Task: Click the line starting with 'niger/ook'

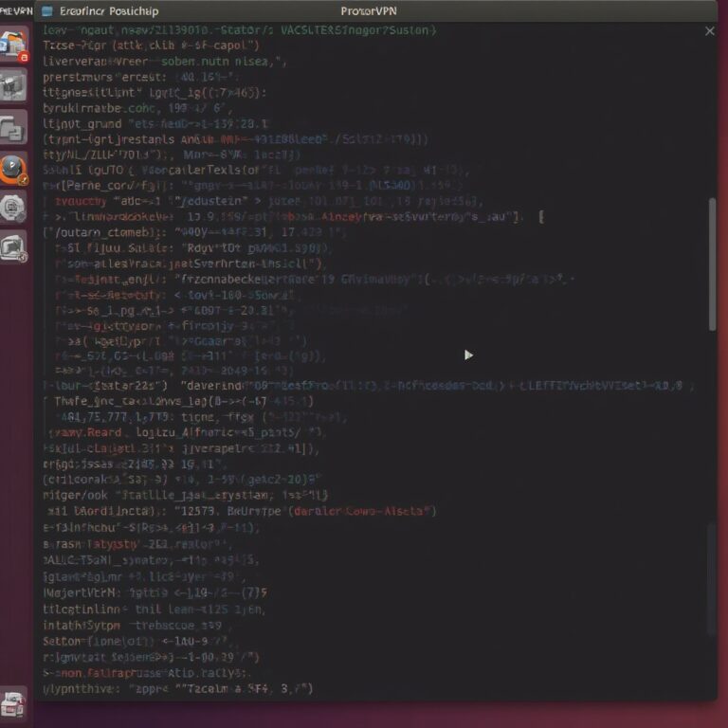Action: pos(186,495)
